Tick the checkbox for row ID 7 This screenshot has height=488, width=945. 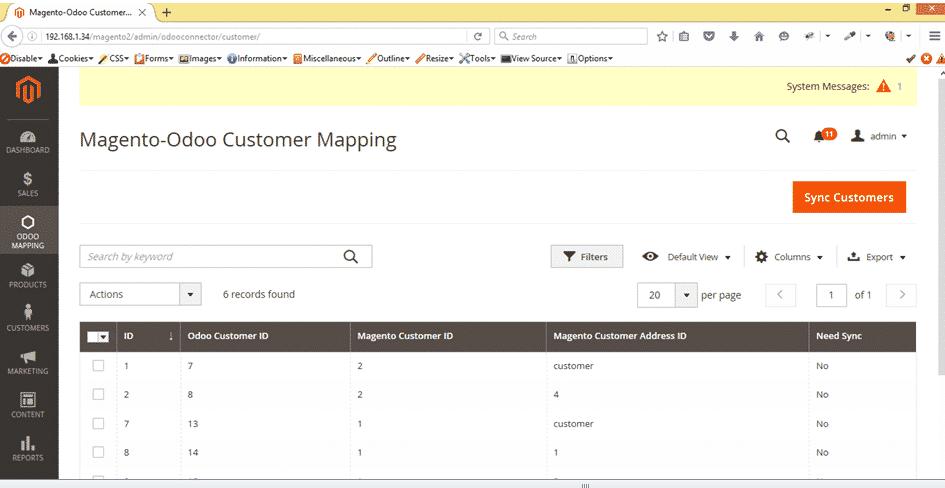point(98,423)
